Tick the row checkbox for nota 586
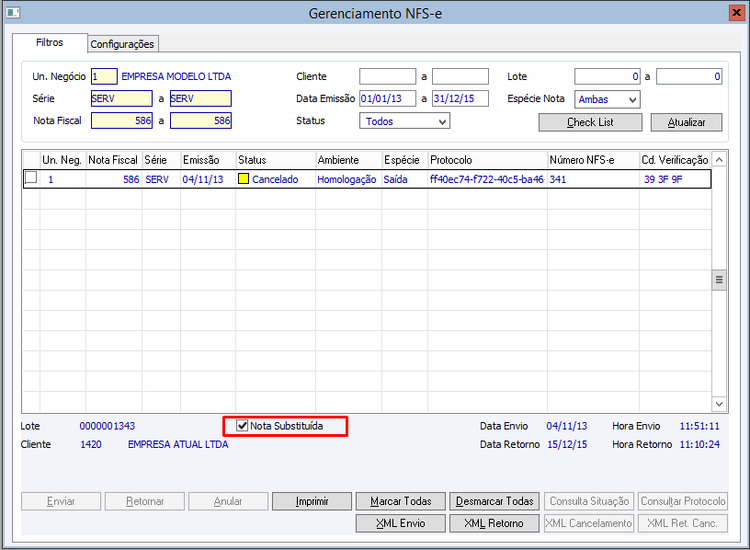This screenshot has width=750, height=550. [31, 178]
